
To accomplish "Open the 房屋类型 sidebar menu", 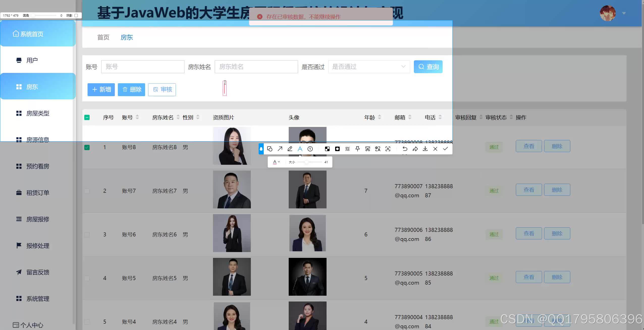I will point(38,113).
